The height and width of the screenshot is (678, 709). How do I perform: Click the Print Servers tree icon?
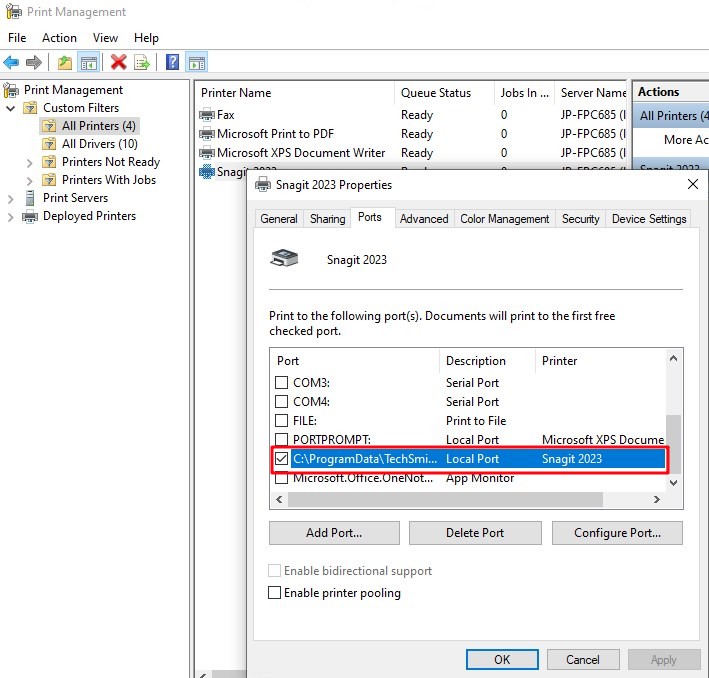coord(30,198)
